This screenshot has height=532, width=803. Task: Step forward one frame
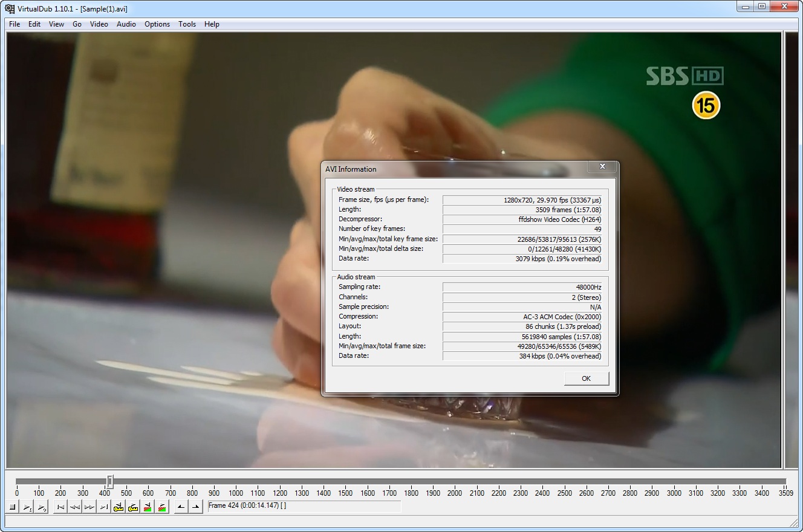tap(89, 507)
